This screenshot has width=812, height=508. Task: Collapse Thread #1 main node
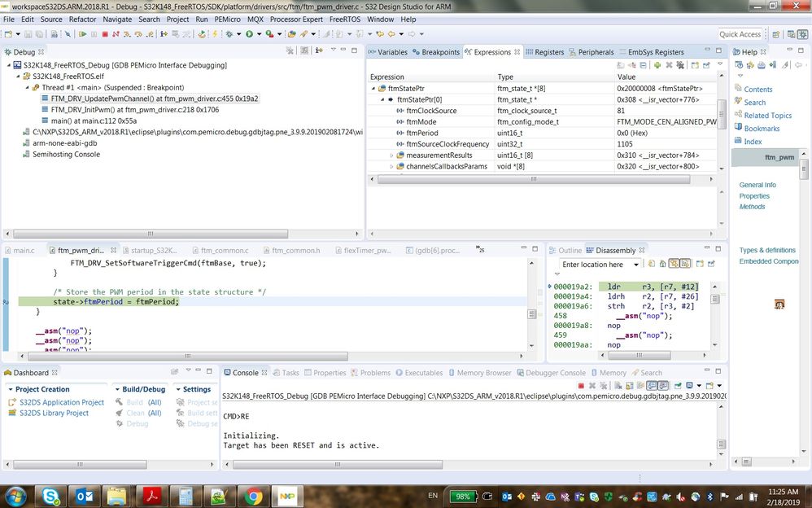(28, 88)
